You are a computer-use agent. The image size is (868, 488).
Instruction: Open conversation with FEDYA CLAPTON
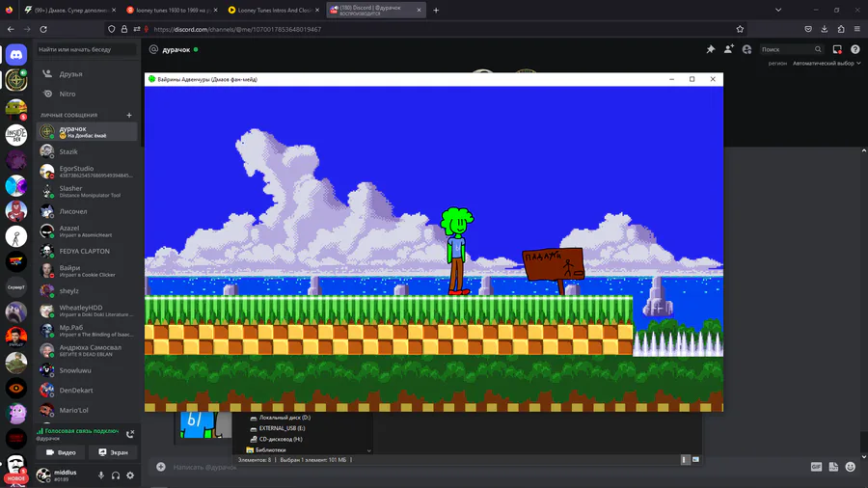tap(87, 251)
